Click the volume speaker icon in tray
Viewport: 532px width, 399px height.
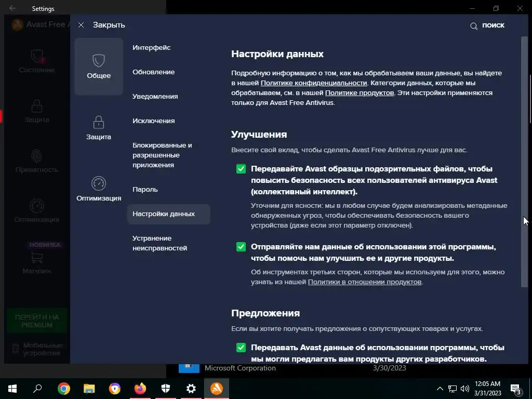click(x=465, y=389)
